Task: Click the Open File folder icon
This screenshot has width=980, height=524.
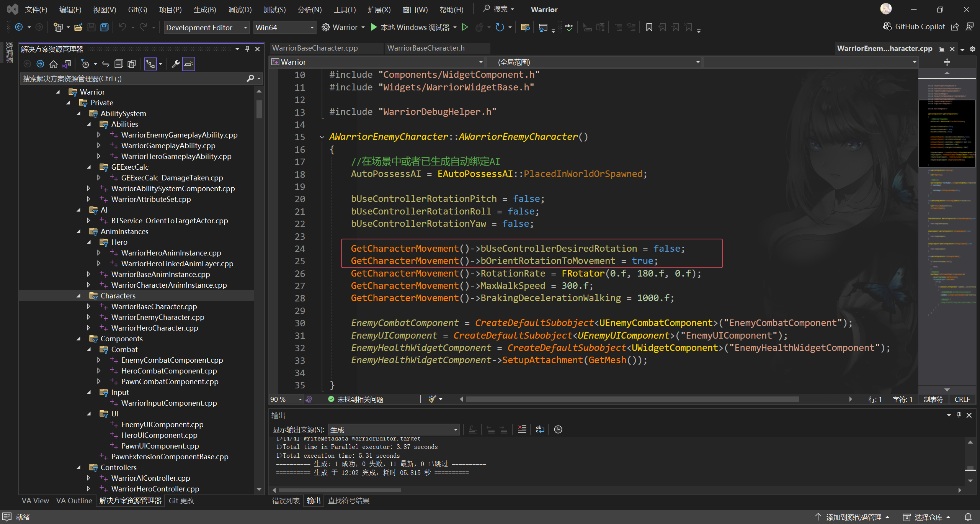Action: [78, 27]
